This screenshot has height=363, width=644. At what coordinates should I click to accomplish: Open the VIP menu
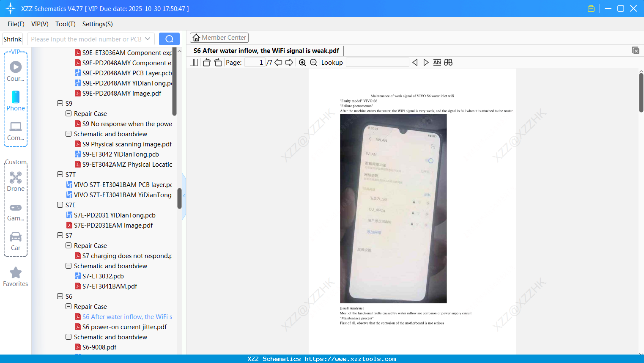click(39, 24)
